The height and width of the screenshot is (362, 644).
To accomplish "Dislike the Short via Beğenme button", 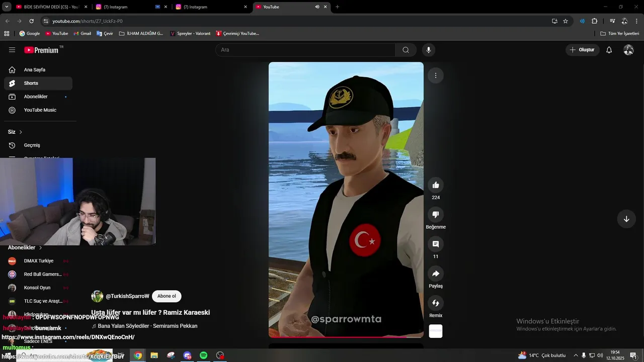I will coord(436,214).
